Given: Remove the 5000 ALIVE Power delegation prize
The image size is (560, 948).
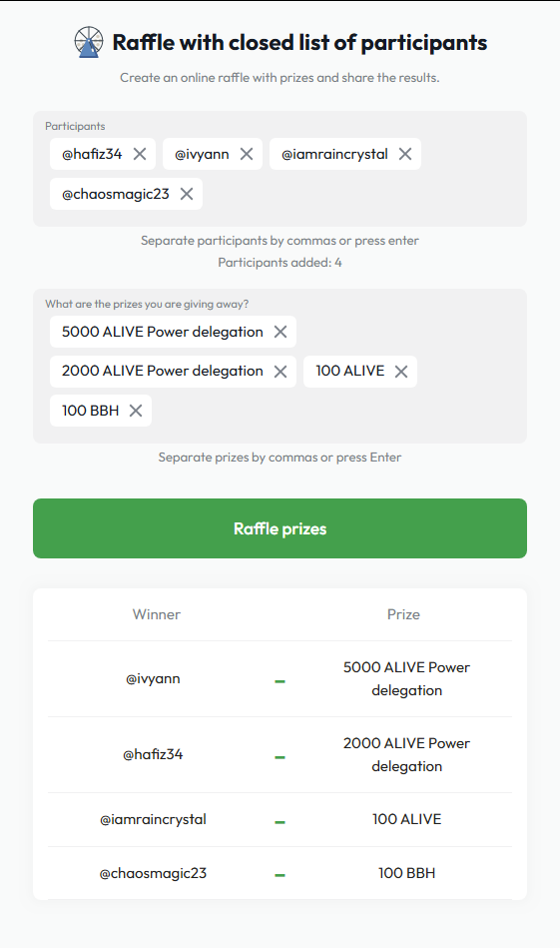Looking at the screenshot, I should [280, 332].
